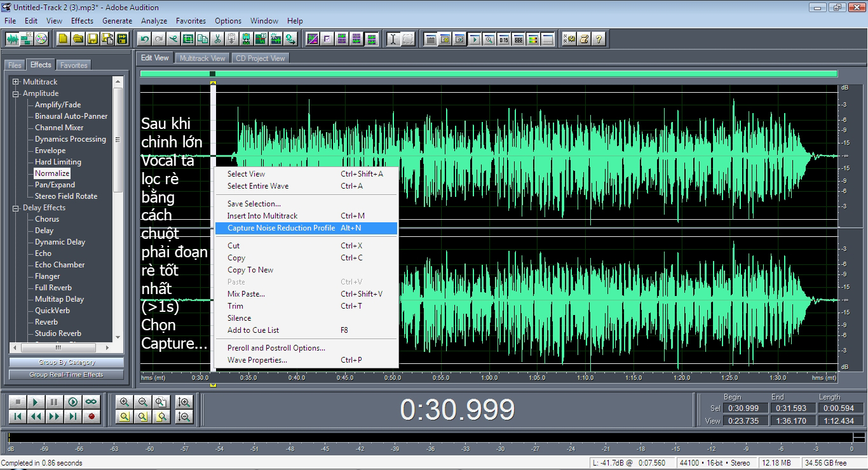This screenshot has height=470, width=868.
Task: Select the time selection I-beam tool
Action: click(393, 39)
